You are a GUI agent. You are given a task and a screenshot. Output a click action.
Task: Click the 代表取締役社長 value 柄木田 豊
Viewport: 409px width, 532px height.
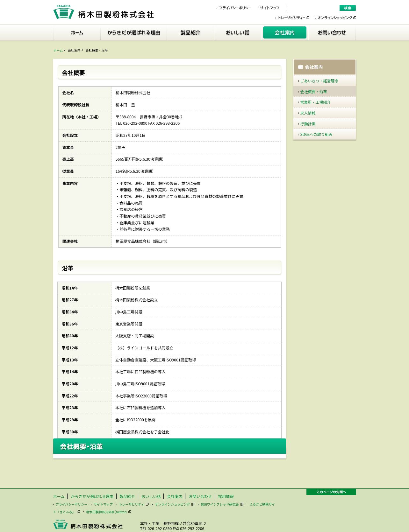coord(125,105)
